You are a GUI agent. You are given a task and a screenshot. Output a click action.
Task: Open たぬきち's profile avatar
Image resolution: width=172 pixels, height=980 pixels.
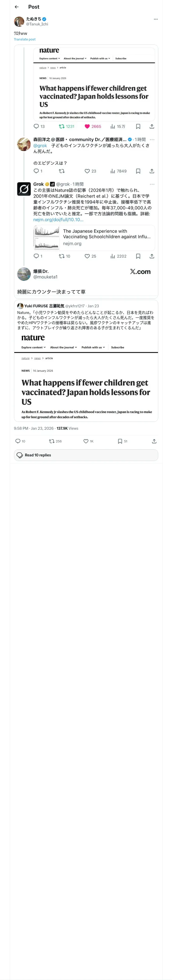click(19, 21)
